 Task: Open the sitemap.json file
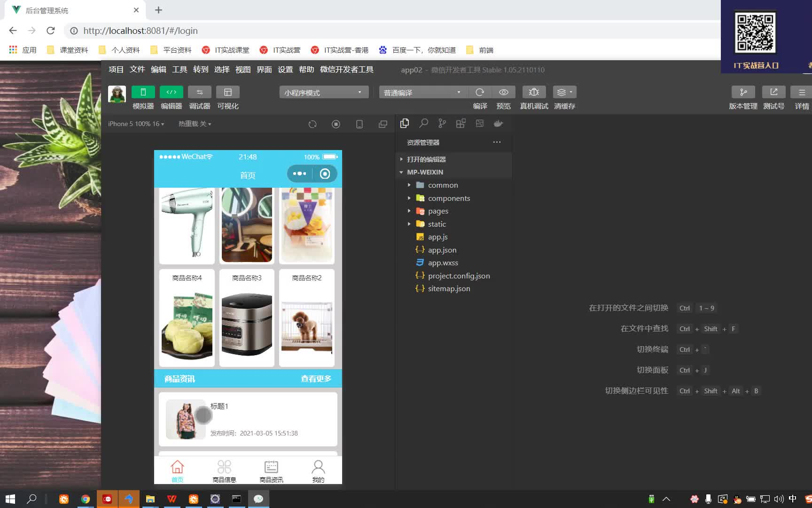tap(454, 289)
